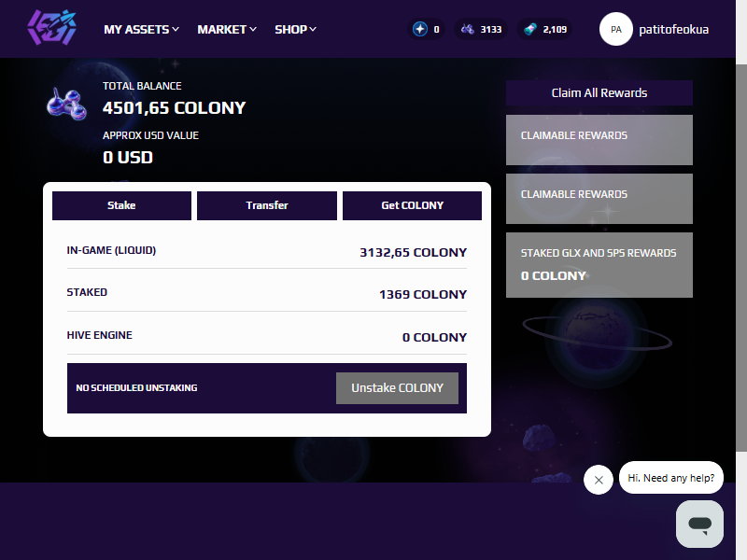Image resolution: width=747 pixels, height=560 pixels.
Task: Click the Get COLONY button
Action: (412, 205)
